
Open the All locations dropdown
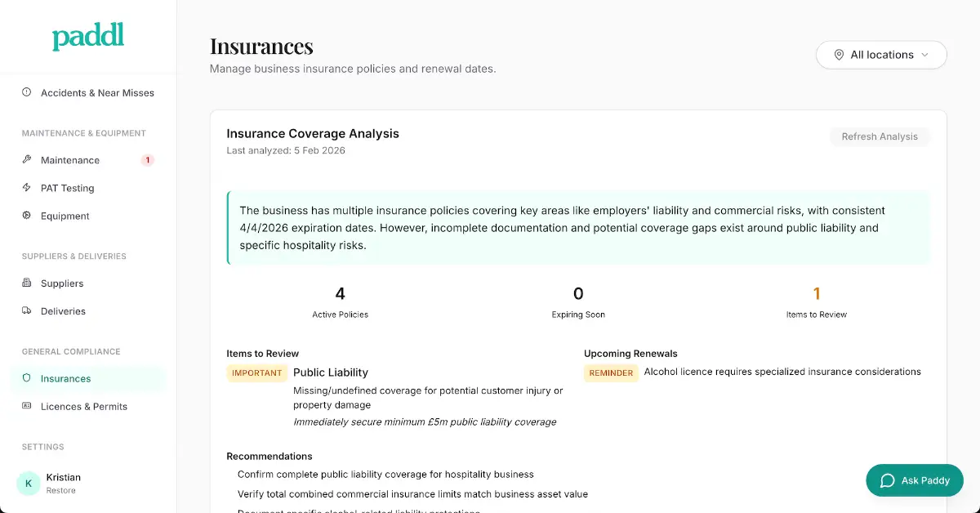tap(881, 55)
